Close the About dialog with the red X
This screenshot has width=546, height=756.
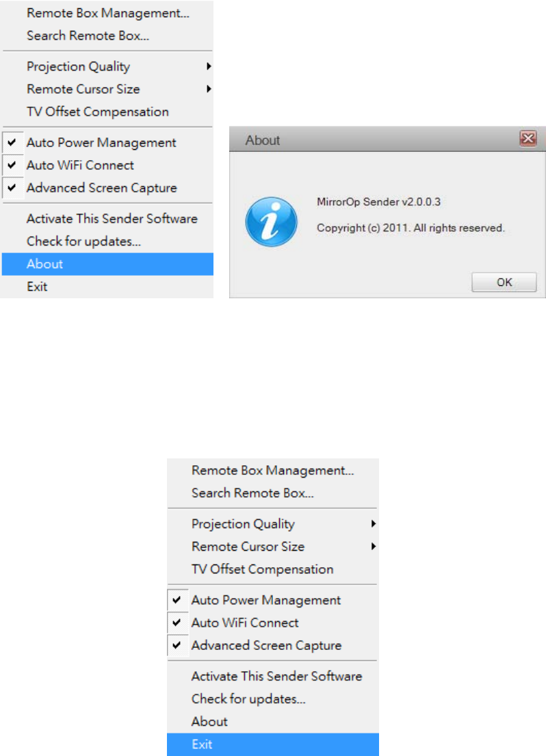528,140
